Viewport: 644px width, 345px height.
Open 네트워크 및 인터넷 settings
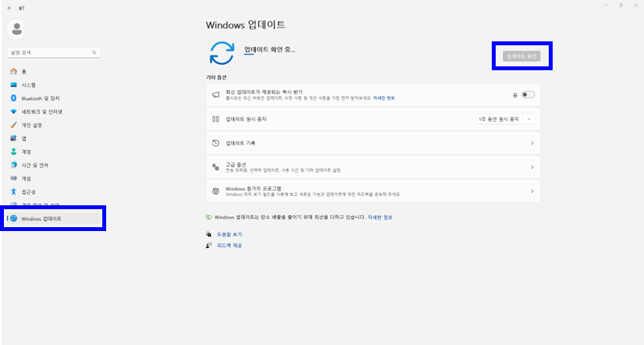(41, 112)
